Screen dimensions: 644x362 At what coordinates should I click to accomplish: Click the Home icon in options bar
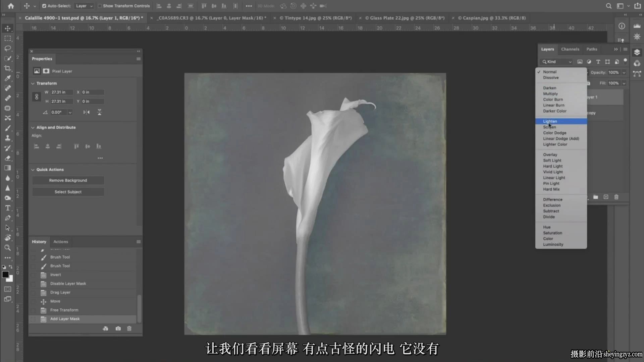click(x=11, y=6)
